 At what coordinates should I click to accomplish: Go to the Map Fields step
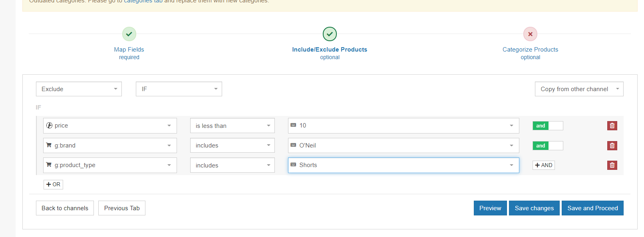tap(129, 50)
